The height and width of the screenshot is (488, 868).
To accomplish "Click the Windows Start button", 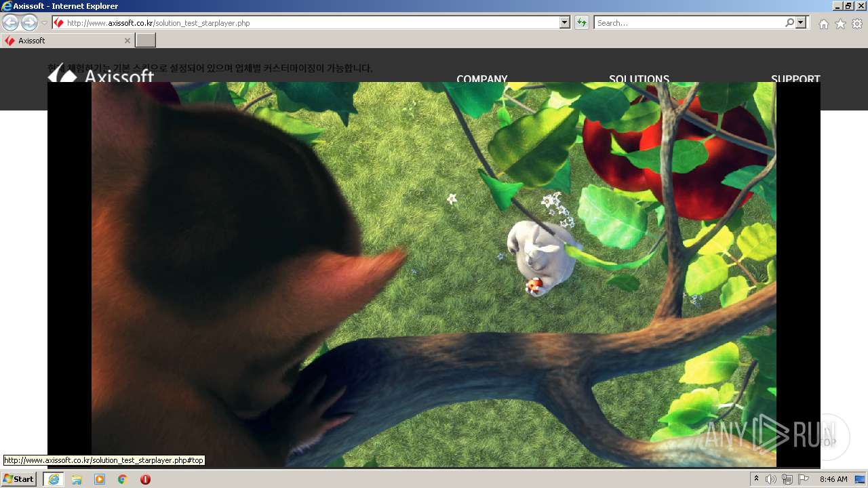I will click(19, 479).
